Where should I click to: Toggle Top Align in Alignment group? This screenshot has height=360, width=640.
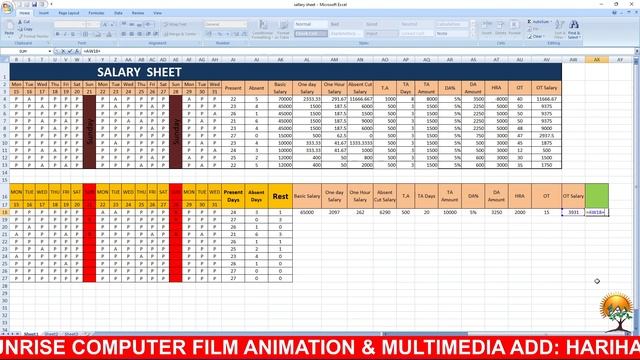[x=124, y=24]
